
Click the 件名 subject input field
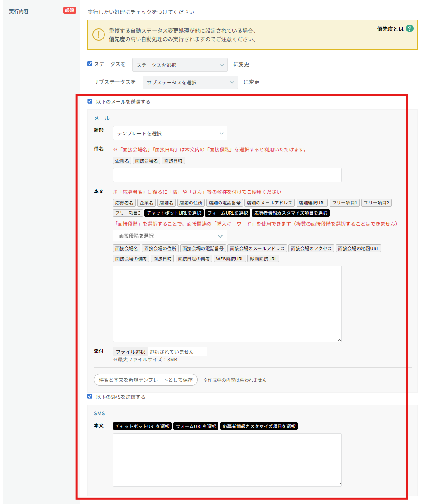[x=227, y=175]
